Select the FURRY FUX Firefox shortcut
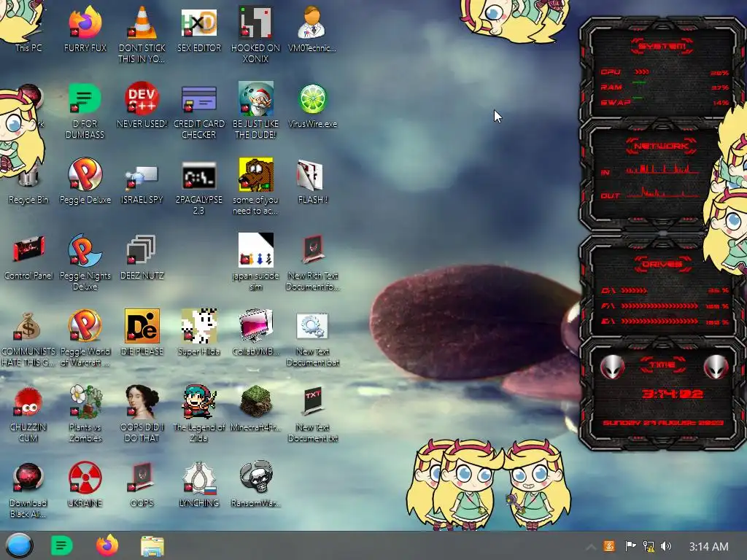This screenshot has height=560, width=747. (85, 28)
